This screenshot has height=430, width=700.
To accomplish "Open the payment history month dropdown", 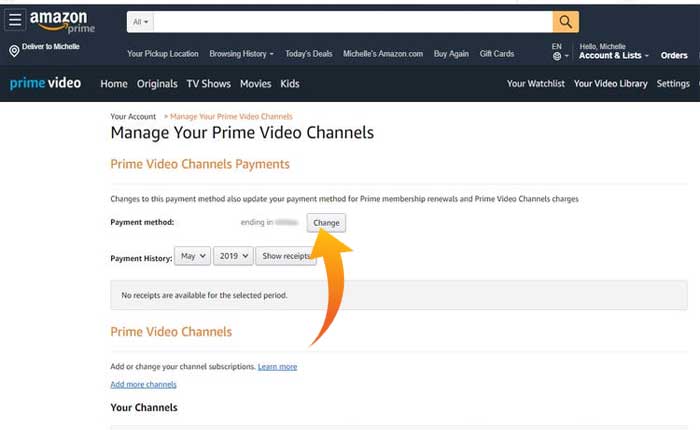I will coord(193,257).
